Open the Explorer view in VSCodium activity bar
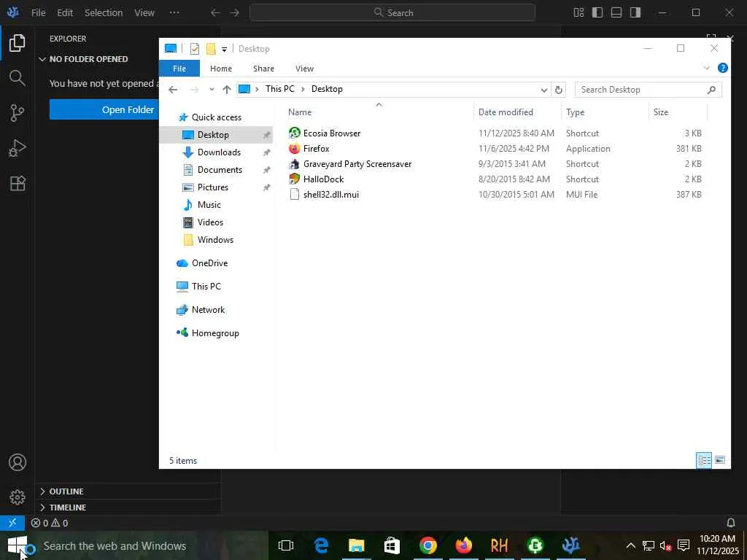747x560 pixels. 18,43
